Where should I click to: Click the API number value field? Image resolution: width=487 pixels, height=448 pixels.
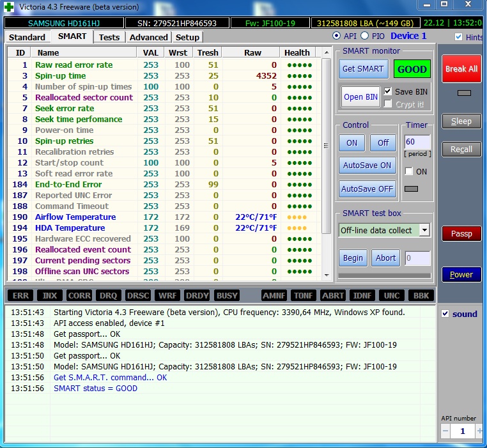pos(463,431)
